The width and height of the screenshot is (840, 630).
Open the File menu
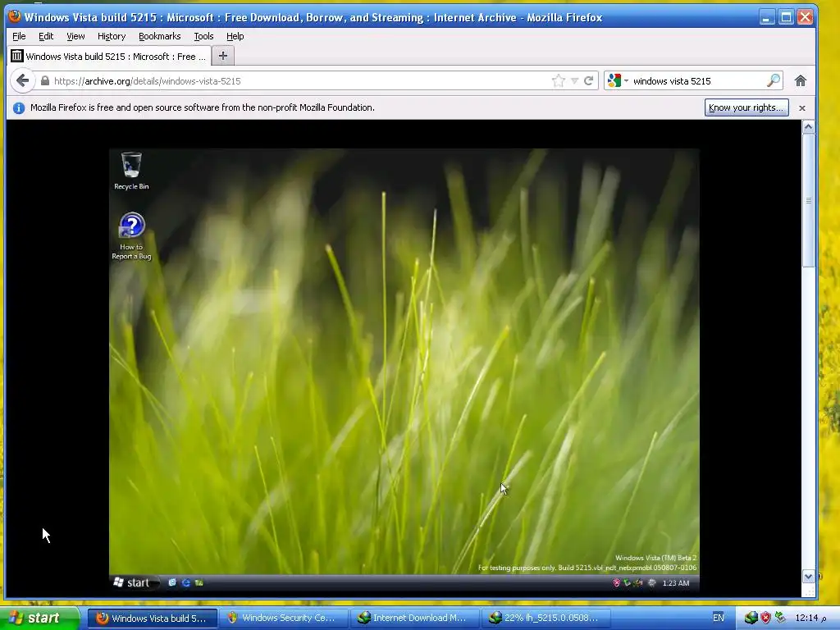point(19,36)
